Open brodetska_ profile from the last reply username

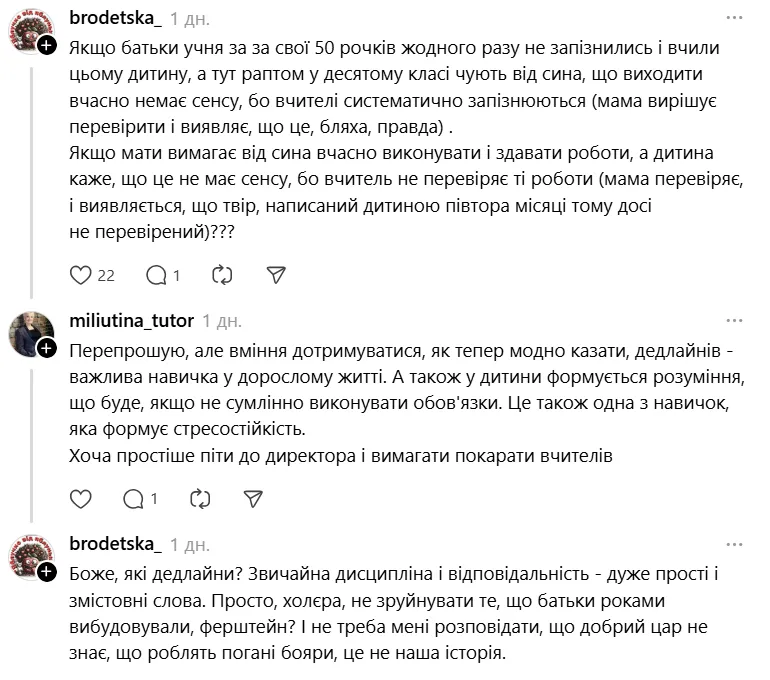coord(115,545)
